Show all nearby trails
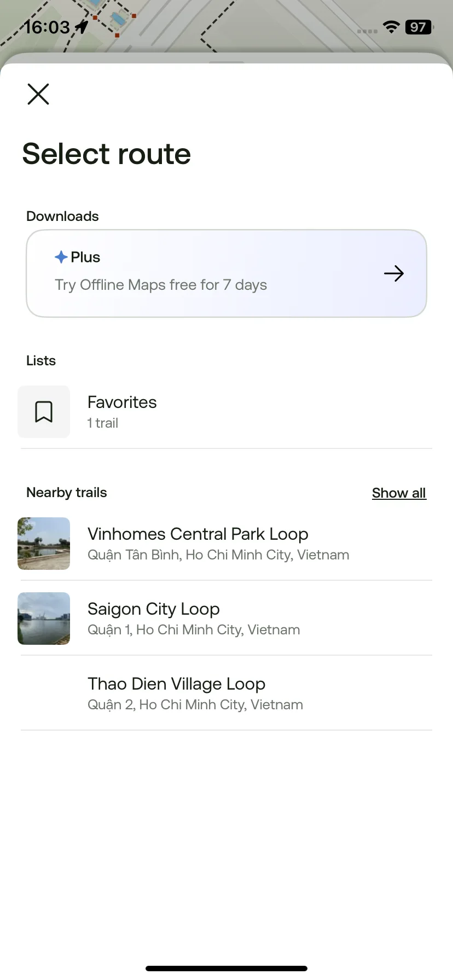The image size is (453, 980). tap(399, 493)
